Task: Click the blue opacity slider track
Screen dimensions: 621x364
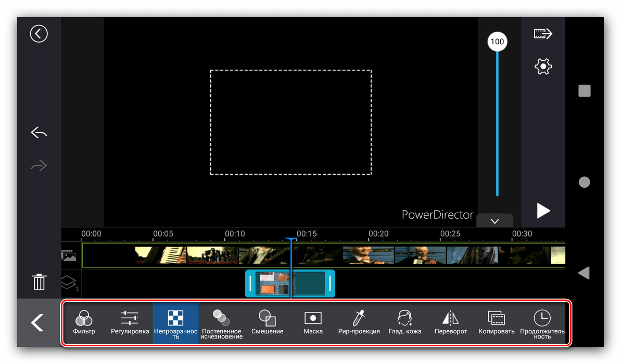Action: tap(497, 123)
